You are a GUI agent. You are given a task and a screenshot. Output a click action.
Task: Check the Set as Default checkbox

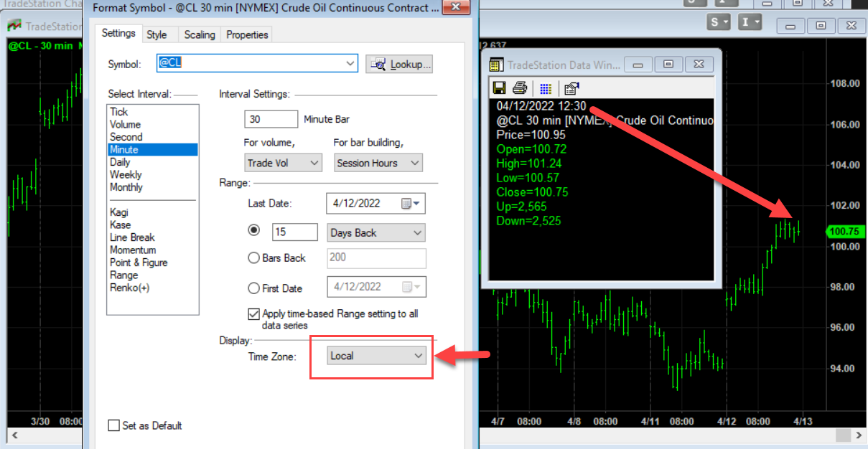coord(113,425)
